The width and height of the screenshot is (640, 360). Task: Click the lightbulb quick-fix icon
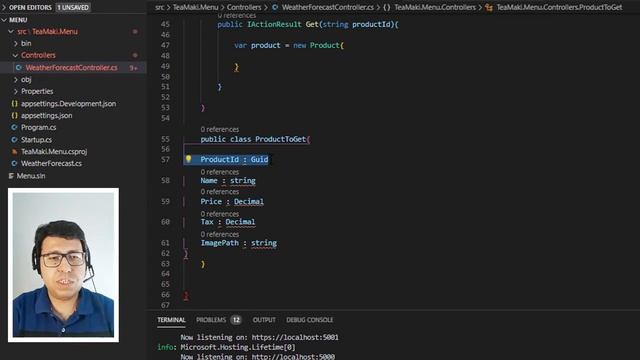click(188, 159)
